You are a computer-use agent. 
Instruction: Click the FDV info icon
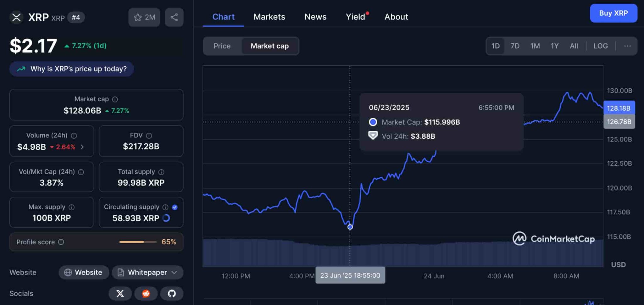click(x=149, y=136)
